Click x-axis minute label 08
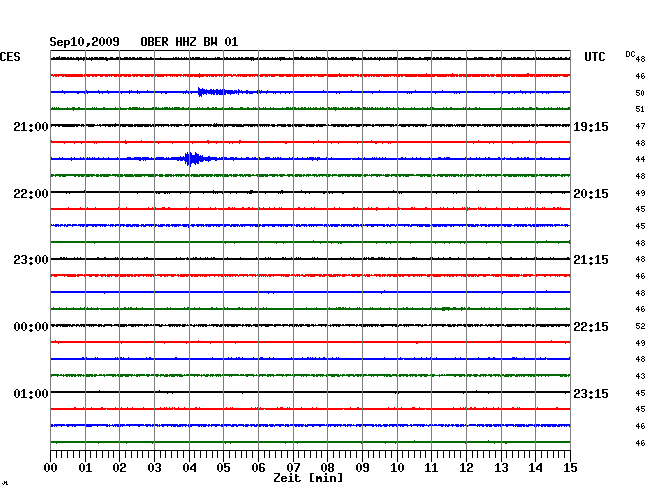The width and height of the screenshot is (650, 494). tap(327, 468)
